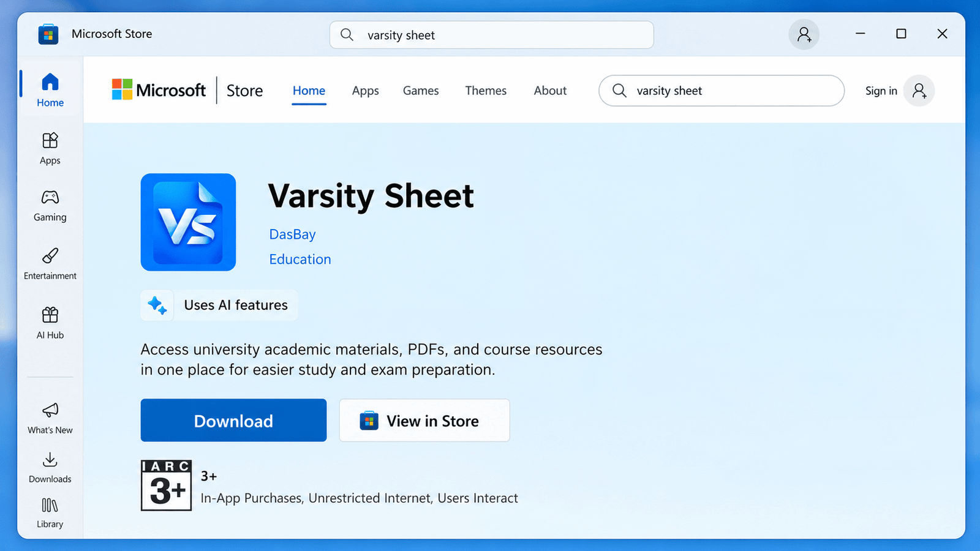Minimize the Microsoft Store window
The width and height of the screenshot is (980, 551).
(861, 34)
